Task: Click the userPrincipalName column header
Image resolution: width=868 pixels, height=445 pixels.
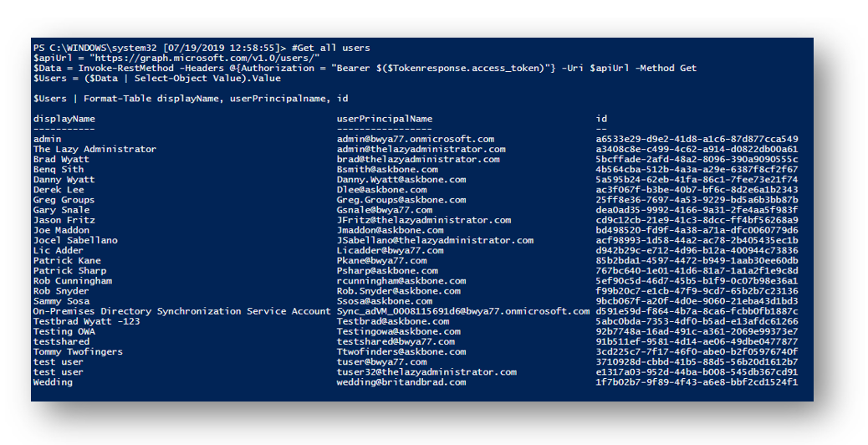Action: [385, 119]
